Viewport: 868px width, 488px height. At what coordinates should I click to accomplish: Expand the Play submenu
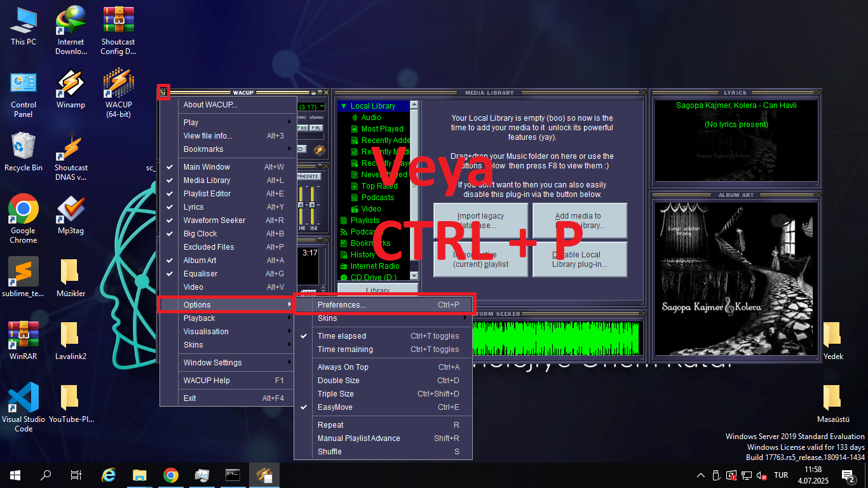[227, 123]
